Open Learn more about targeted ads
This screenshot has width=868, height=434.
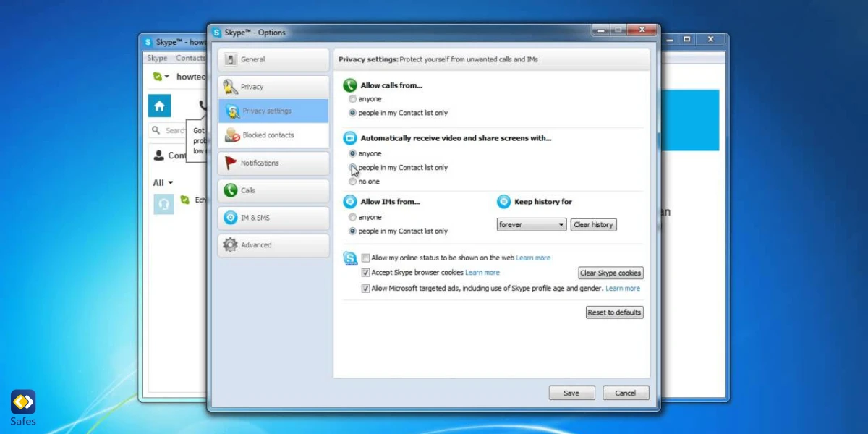623,288
